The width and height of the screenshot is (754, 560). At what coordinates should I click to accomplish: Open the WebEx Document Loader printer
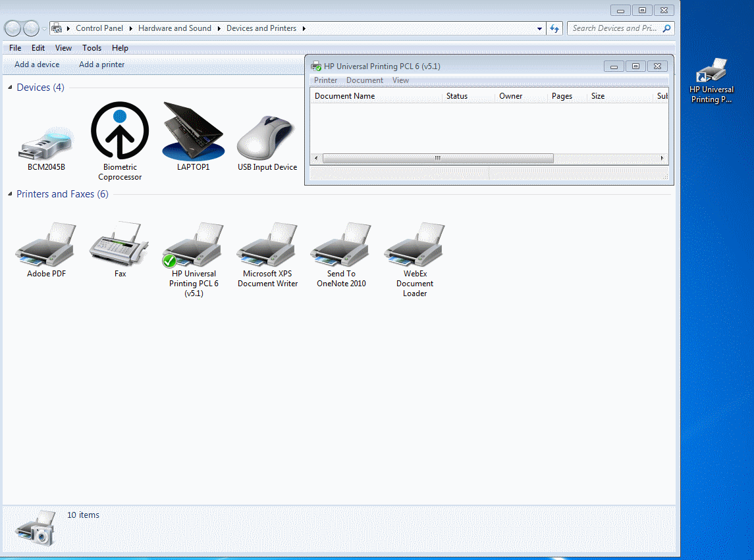click(x=414, y=243)
